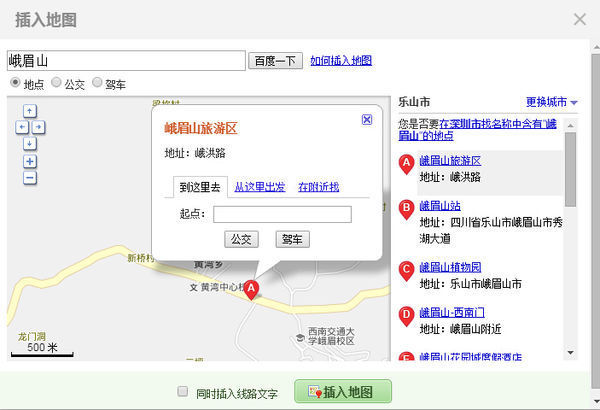Switch to 在附近找 tab
This screenshot has height=410, width=600.
point(318,187)
